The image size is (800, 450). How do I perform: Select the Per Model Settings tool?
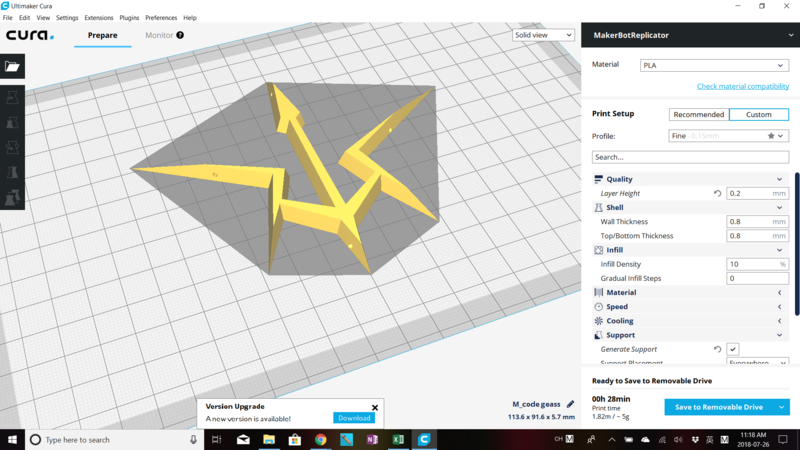click(12, 197)
